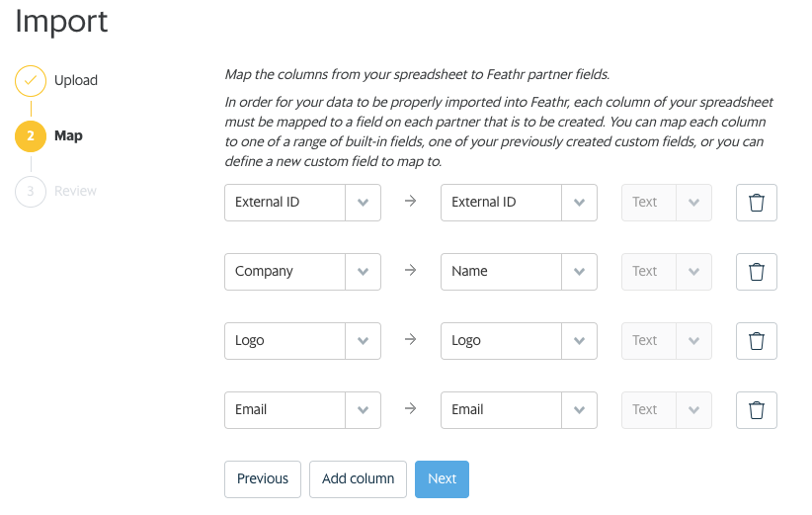Remove the Logo column mapping
Image resolution: width=812 pixels, height=515 pixels.
pos(757,340)
